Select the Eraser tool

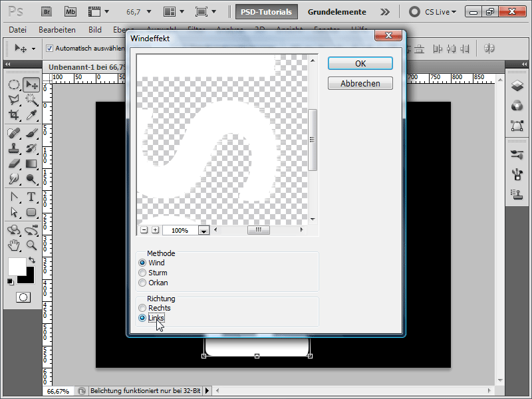click(x=14, y=164)
